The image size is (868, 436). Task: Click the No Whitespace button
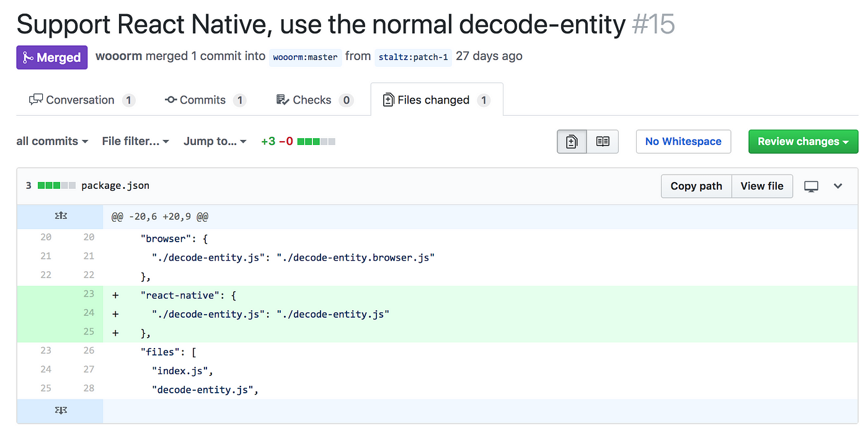click(683, 141)
